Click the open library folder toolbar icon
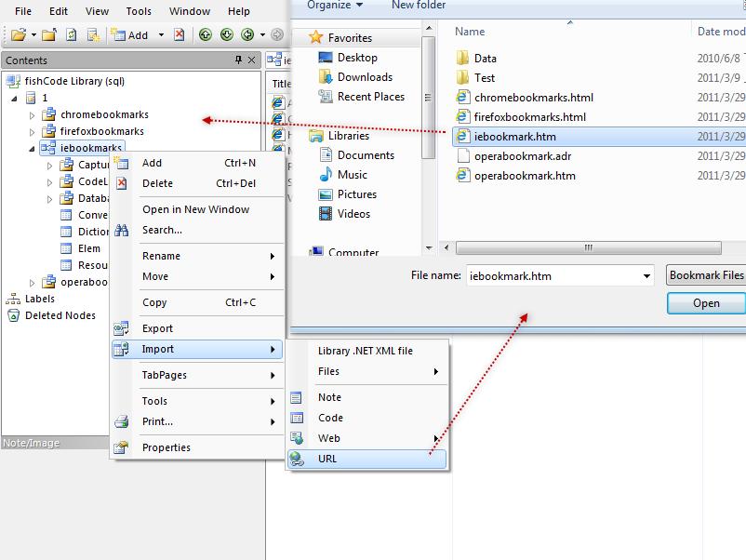This screenshot has width=746, height=560. [x=18, y=34]
